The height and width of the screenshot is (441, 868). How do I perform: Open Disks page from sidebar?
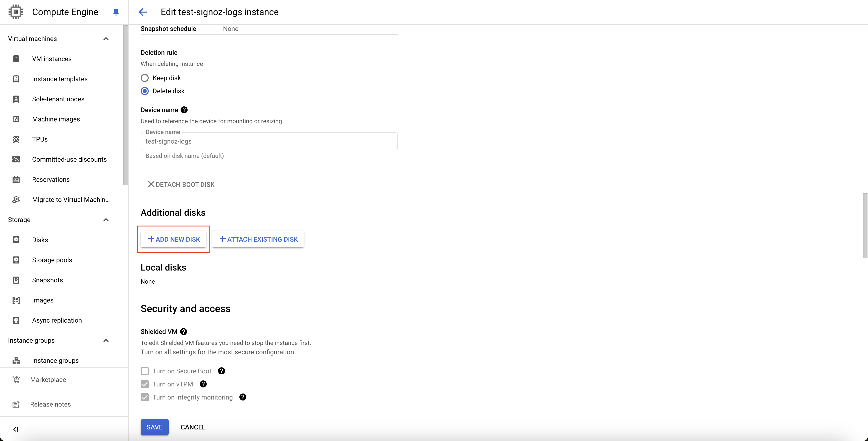[40, 240]
